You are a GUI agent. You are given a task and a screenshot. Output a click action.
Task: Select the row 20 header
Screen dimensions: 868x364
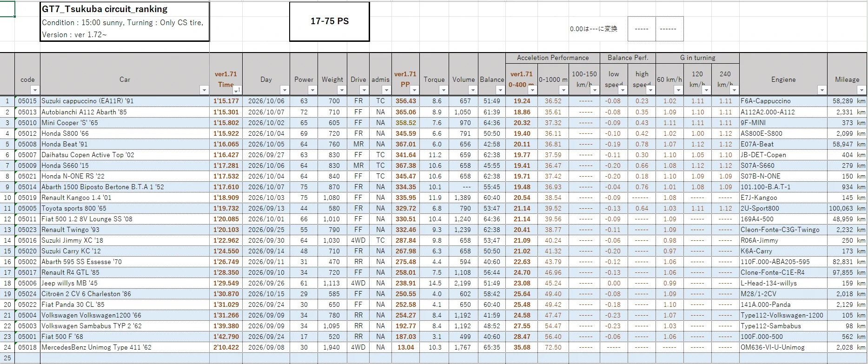[7, 304]
